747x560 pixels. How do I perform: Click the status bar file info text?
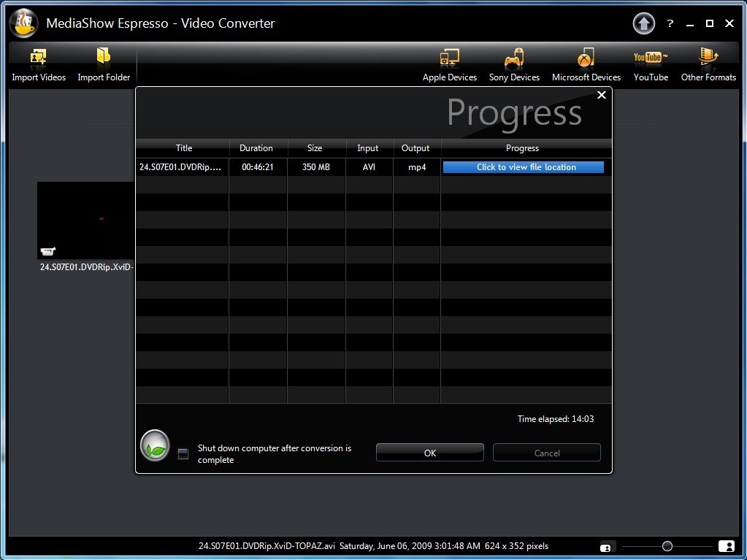[x=373, y=546]
